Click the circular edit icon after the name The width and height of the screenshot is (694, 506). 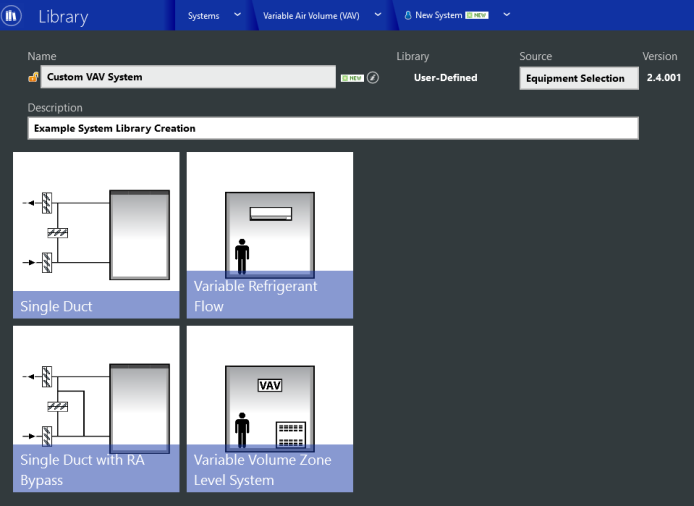coord(373,77)
